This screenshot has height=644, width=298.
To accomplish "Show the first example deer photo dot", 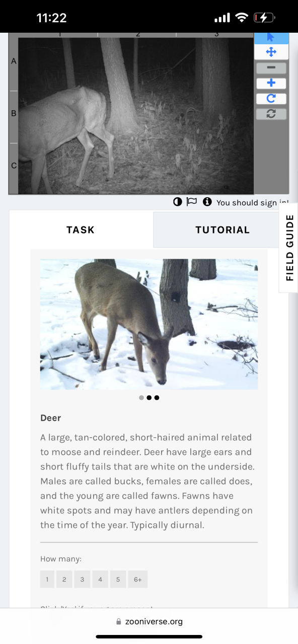I will click(x=141, y=397).
